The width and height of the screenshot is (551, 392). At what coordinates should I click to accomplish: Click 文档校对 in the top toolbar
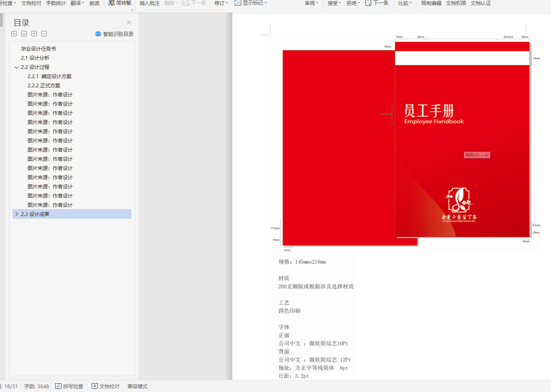(x=31, y=3)
